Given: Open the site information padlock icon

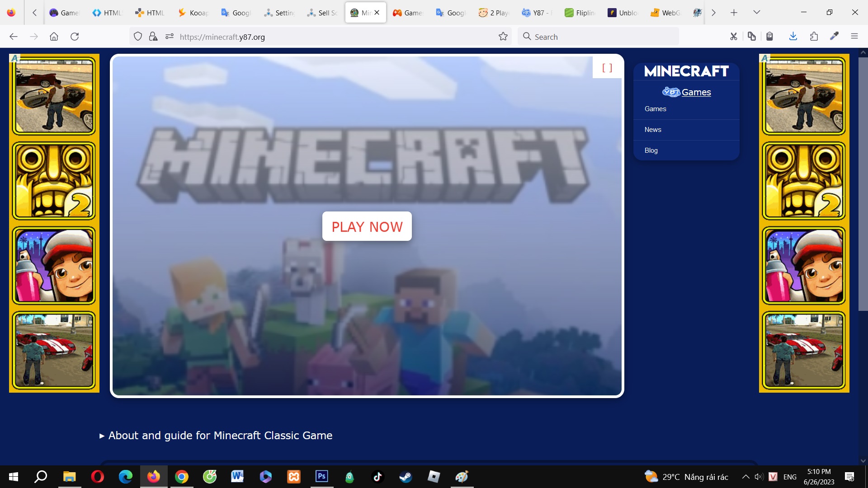Looking at the screenshot, I should 153,37.
